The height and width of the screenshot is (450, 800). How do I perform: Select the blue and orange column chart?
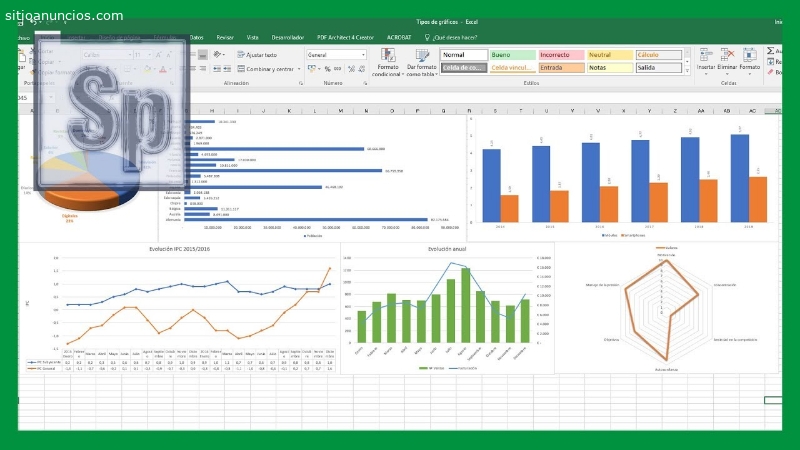(x=622, y=177)
